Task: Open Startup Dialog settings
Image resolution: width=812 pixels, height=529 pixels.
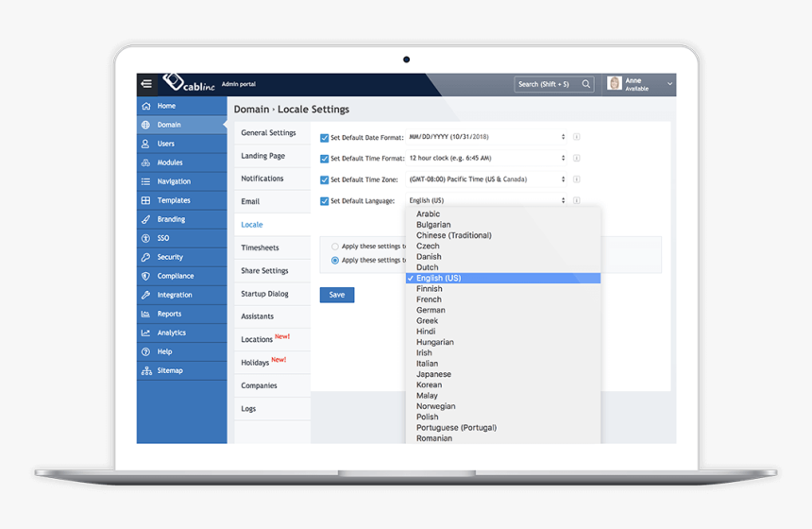Action: pos(272,294)
